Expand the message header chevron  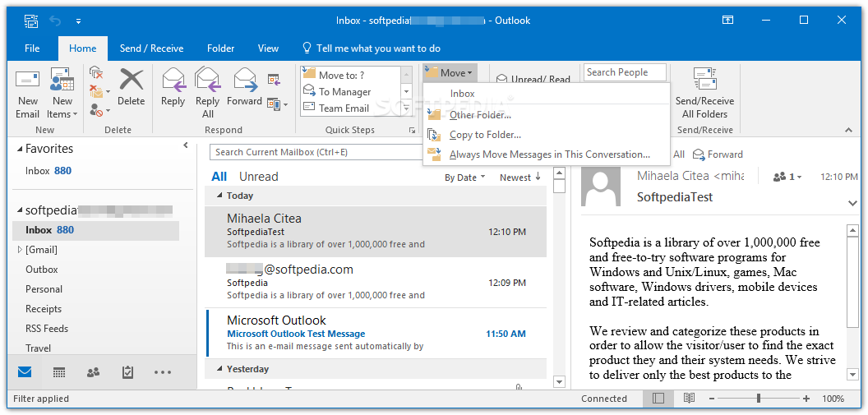click(852, 204)
